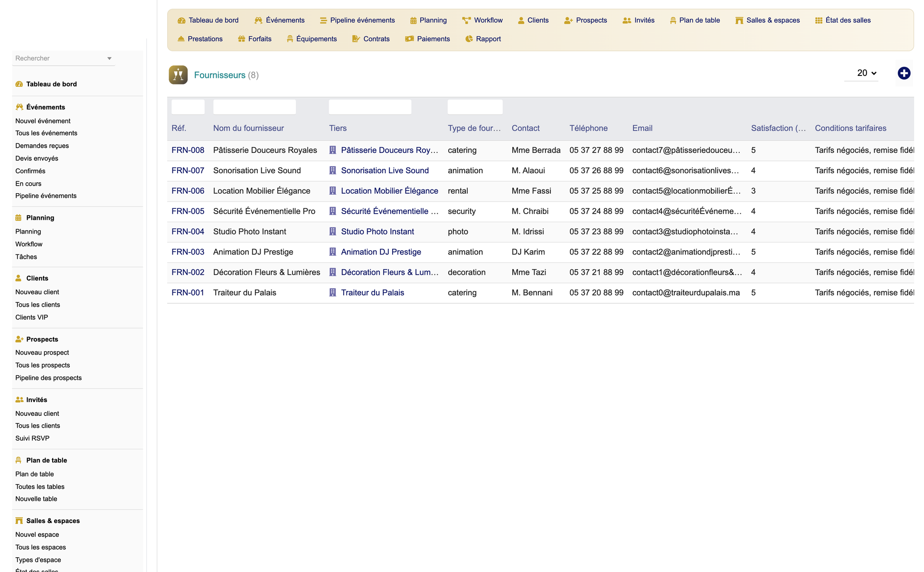
Task: Click the Tiers filter input field
Action: (x=370, y=107)
